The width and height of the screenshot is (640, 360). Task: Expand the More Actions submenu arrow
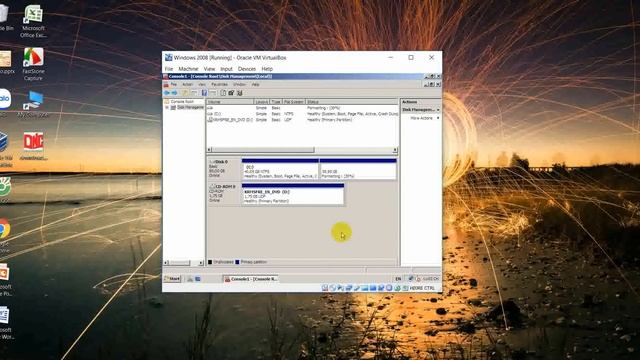[x=438, y=118]
